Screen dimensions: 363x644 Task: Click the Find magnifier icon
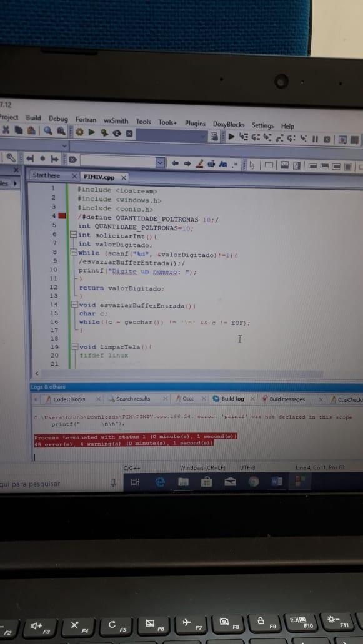[48, 130]
